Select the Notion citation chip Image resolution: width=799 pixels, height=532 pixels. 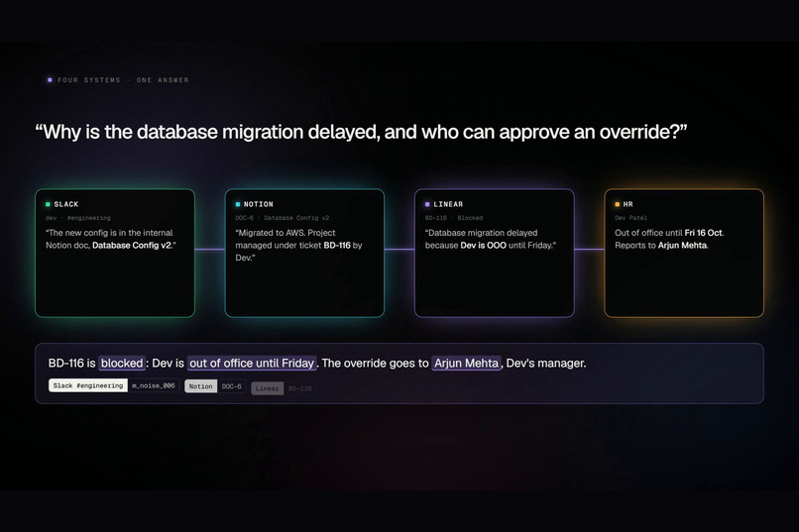tap(201, 386)
